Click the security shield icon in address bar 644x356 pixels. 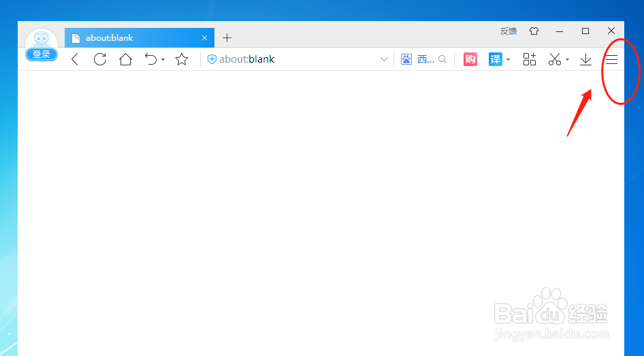[212, 59]
